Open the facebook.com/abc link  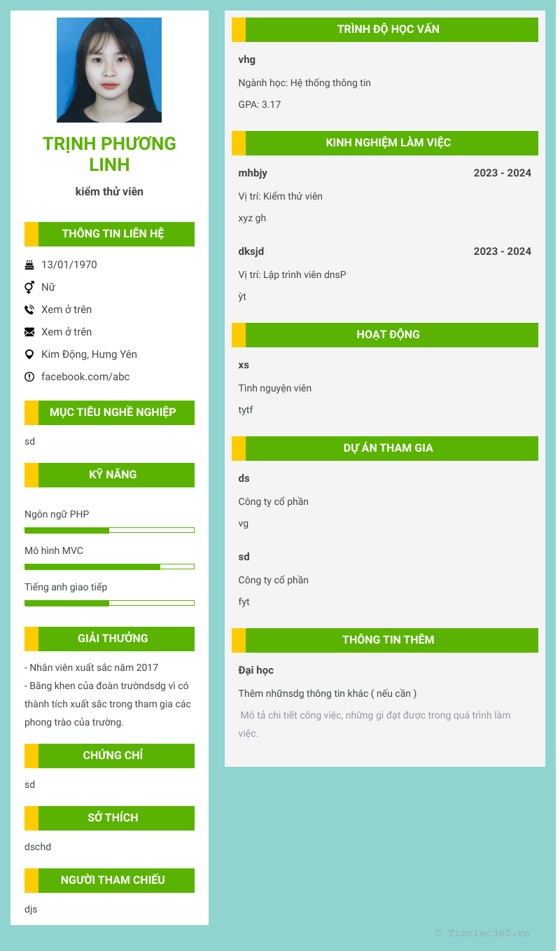click(85, 377)
